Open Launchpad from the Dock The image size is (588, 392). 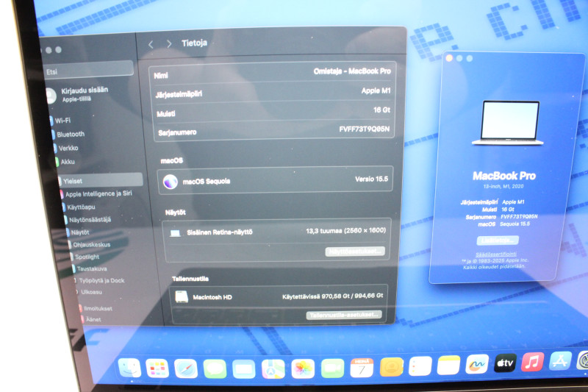click(157, 368)
